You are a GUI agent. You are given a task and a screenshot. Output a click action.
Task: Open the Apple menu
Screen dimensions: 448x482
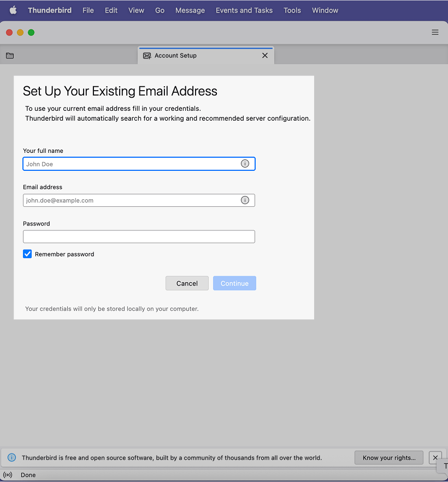pyautogui.click(x=13, y=10)
